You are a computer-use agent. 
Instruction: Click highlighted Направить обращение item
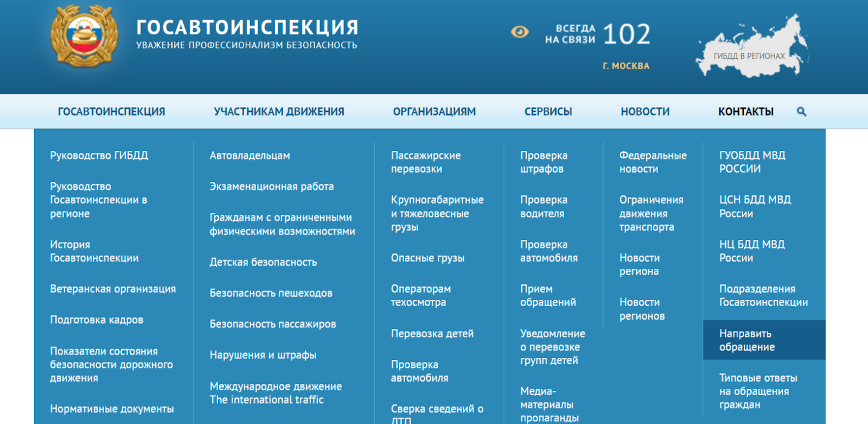click(x=764, y=340)
